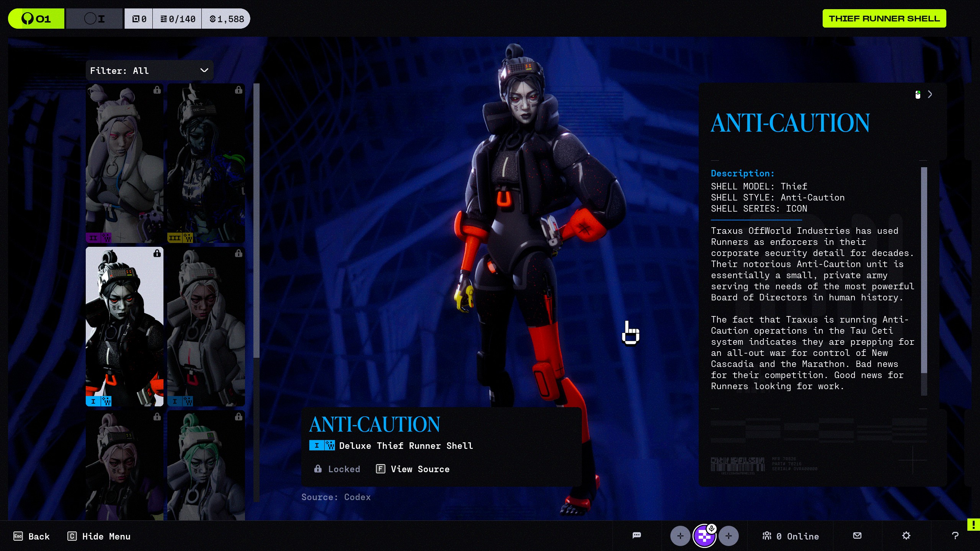Image resolution: width=980 pixels, height=551 pixels.
Task: Add party member with left plus slot
Action: click(x=680, y=536)
